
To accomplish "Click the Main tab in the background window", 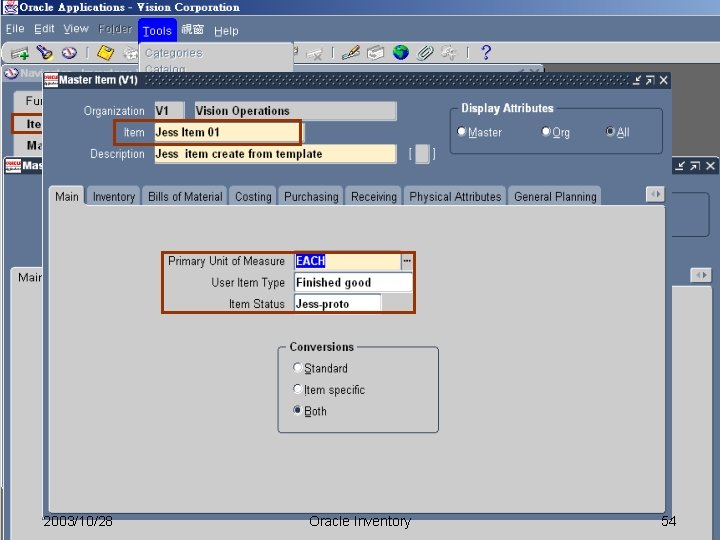I will [x=28, y=277].
